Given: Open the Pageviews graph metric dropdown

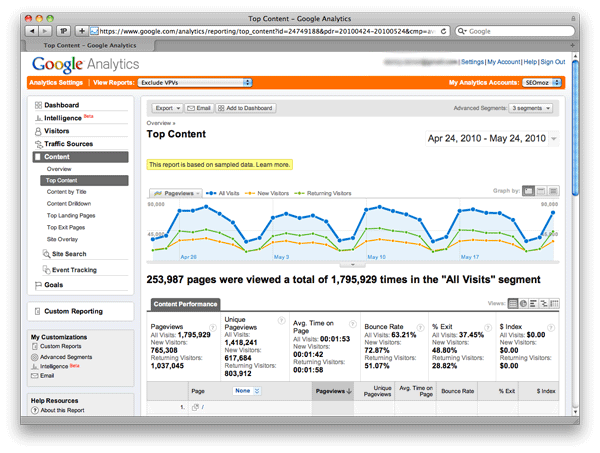Looking at the screenshot, I should pos(176,192).
